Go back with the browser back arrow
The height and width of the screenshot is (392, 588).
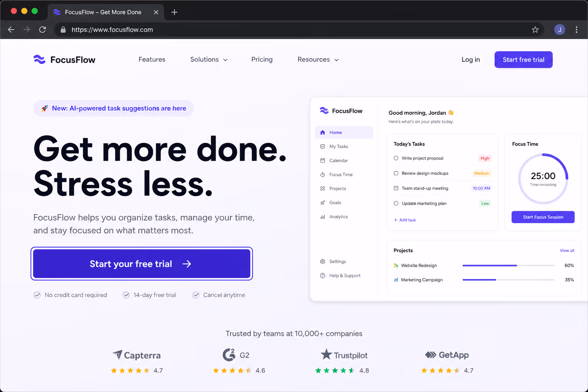click(11, 29)
